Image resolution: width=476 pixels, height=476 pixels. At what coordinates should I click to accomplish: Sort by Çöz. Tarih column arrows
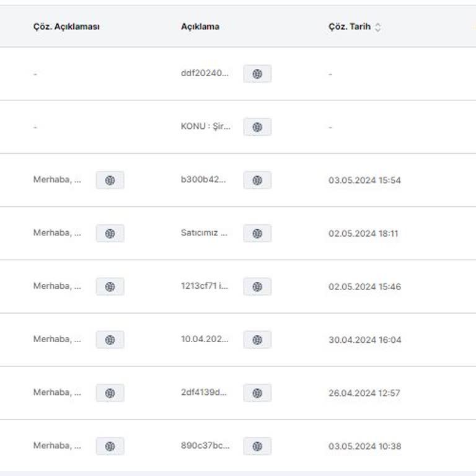[378, 27]
